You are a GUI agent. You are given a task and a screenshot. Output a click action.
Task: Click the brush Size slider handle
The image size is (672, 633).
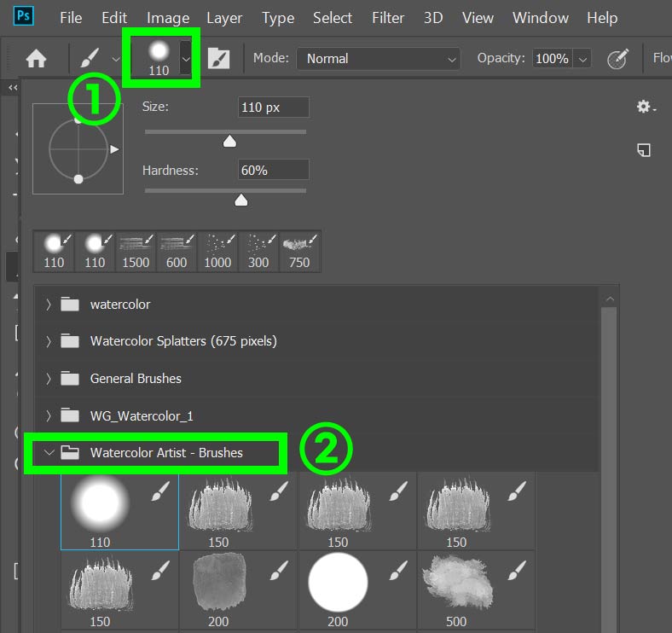[x=229, y=142]
